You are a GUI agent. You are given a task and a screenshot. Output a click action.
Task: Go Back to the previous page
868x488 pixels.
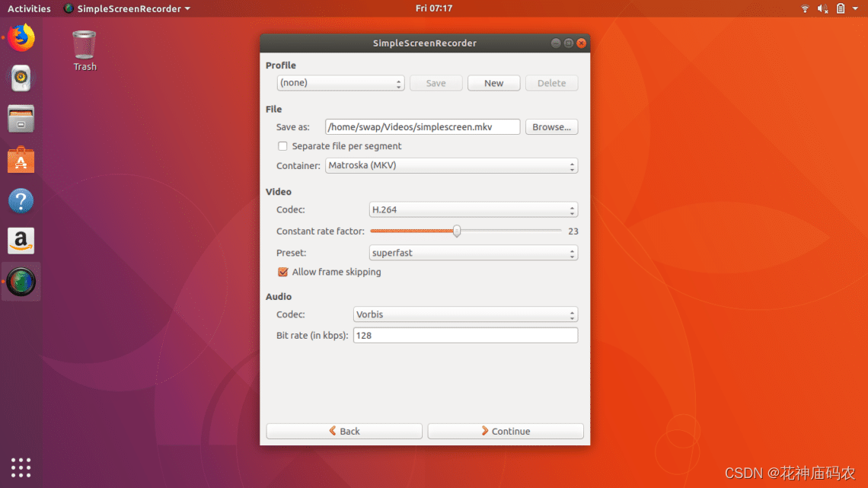[344, 431]
